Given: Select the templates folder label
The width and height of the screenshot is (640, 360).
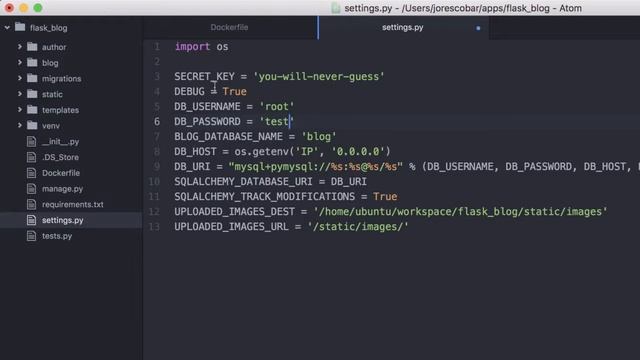Looking at the screenshot, I should 60,110.
